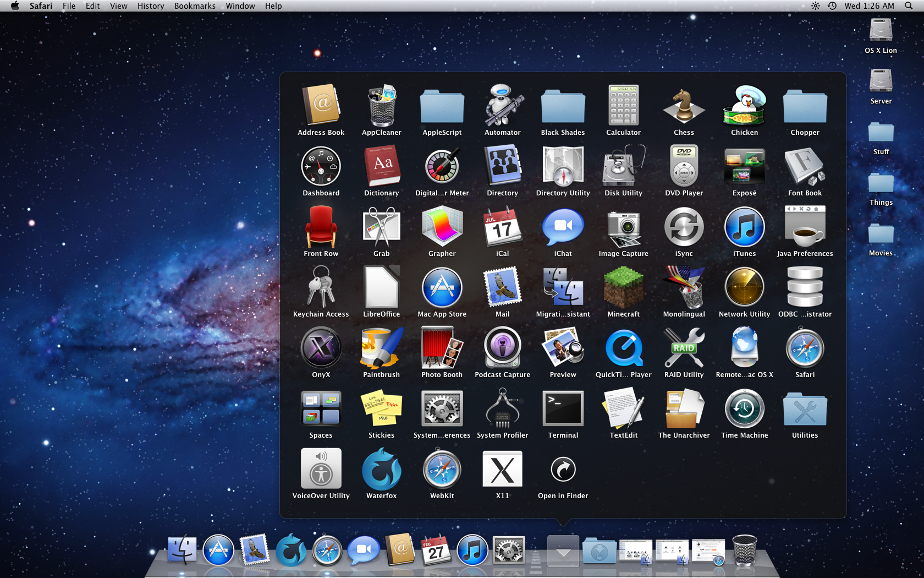The height and width of the screenshot is (578, 924).
Task: Open TextEdit
Action: click(x=623, y=408)
